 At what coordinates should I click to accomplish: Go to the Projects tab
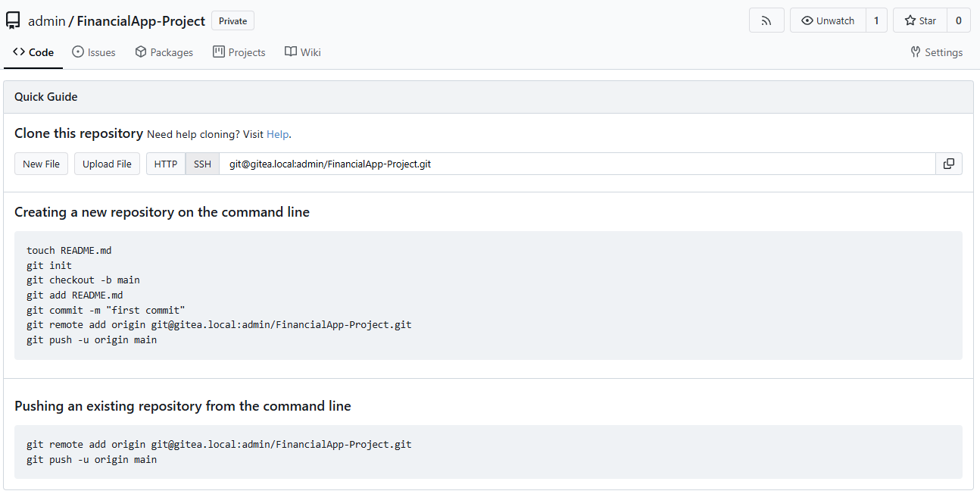(239, 52)
